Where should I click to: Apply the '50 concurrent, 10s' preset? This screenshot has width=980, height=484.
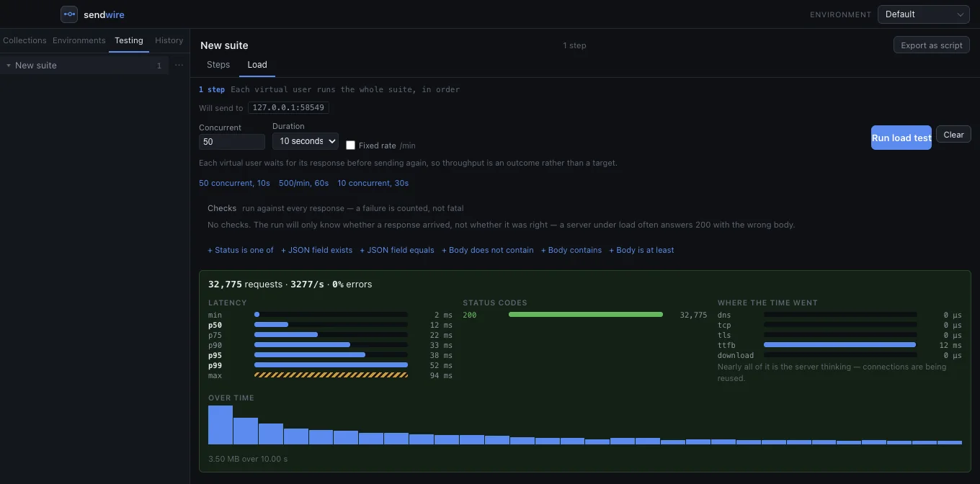[234, 183]
